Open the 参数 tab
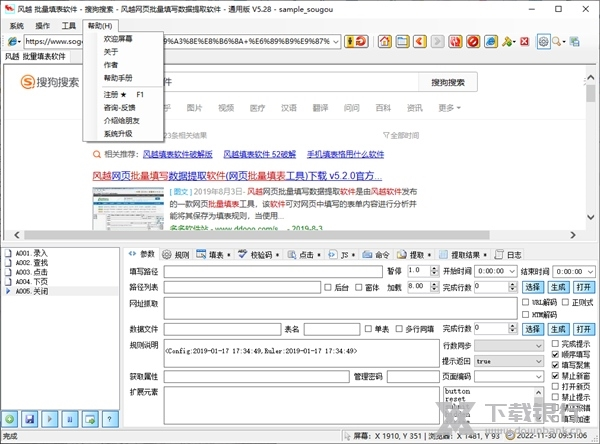Viewport: 600px width, 444px height. point(142,254)
